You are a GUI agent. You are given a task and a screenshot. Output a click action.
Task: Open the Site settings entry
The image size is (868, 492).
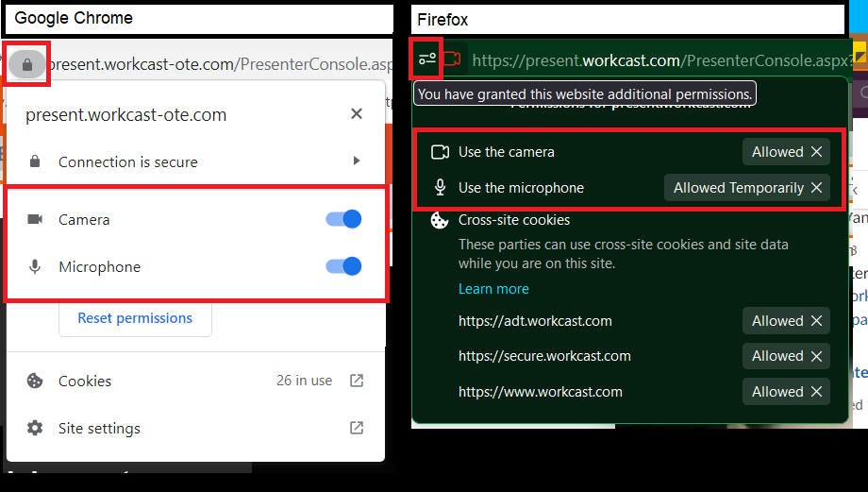point(195,428)
